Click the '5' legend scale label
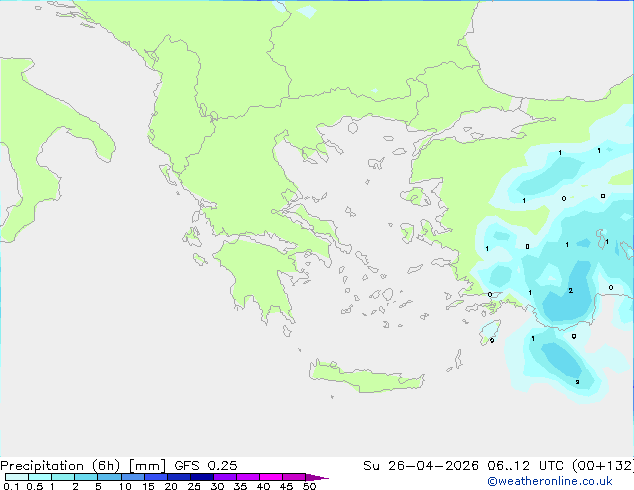634x490 pixels. [98, 486]
